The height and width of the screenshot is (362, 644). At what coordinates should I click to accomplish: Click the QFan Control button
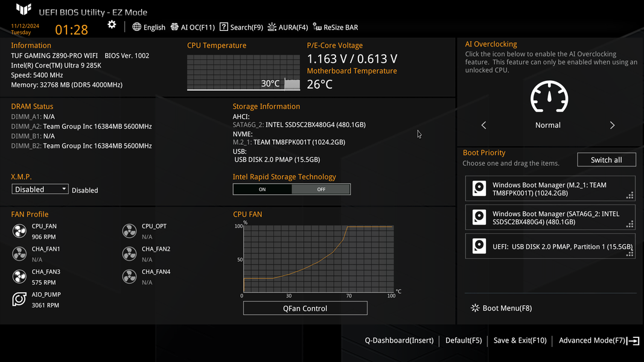305,308
